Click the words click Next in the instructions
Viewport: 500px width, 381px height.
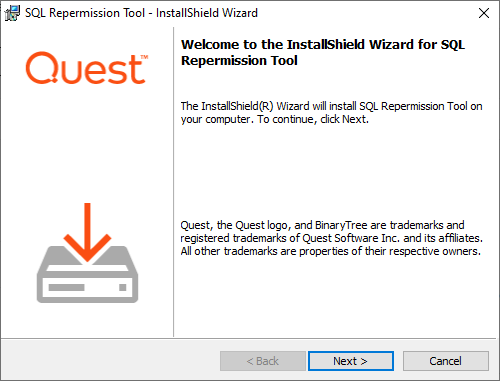tap(343, 119)
